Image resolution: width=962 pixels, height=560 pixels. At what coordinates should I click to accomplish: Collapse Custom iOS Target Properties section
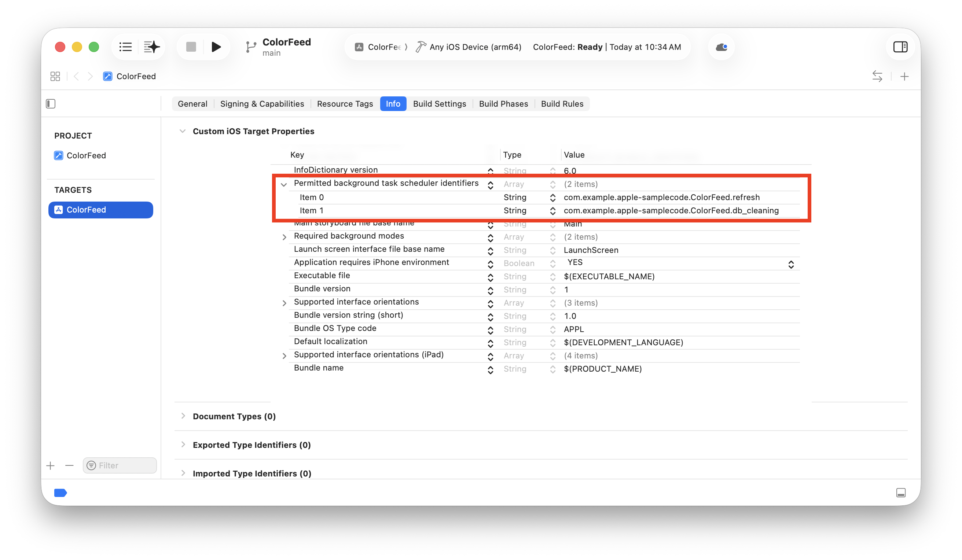[x=183, y=131]
